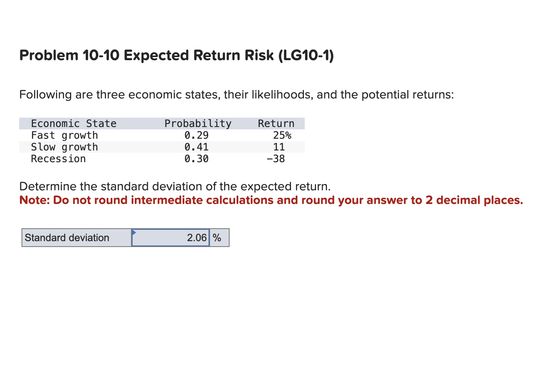The image size is (548, 392).
Task: Select the Standard deviation answer cell
Action: point(170,237)
